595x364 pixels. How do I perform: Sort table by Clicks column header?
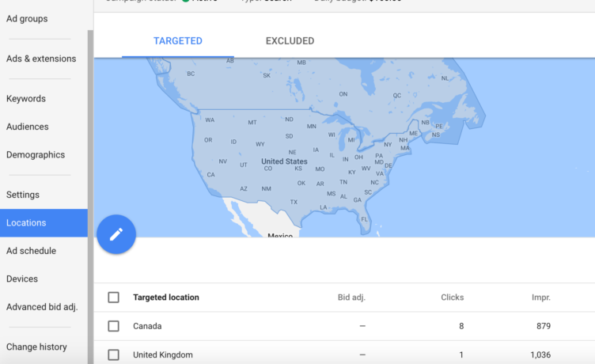452,298
